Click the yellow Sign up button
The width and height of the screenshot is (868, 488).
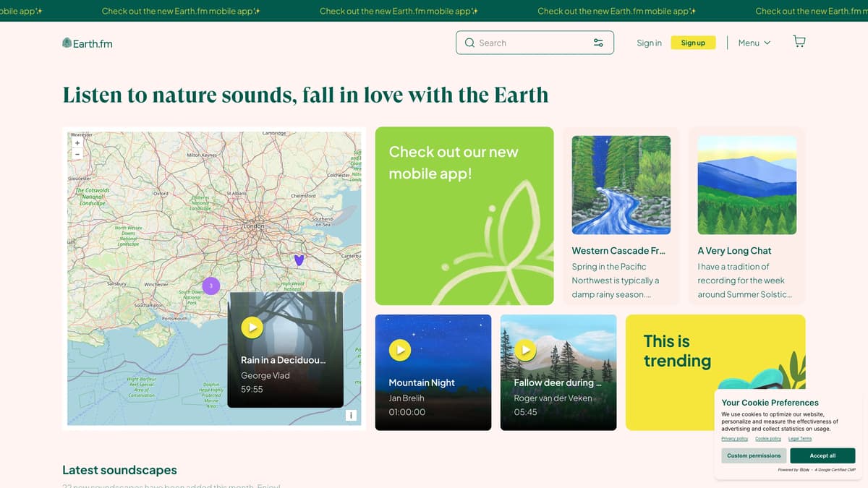tap(693, 43)
